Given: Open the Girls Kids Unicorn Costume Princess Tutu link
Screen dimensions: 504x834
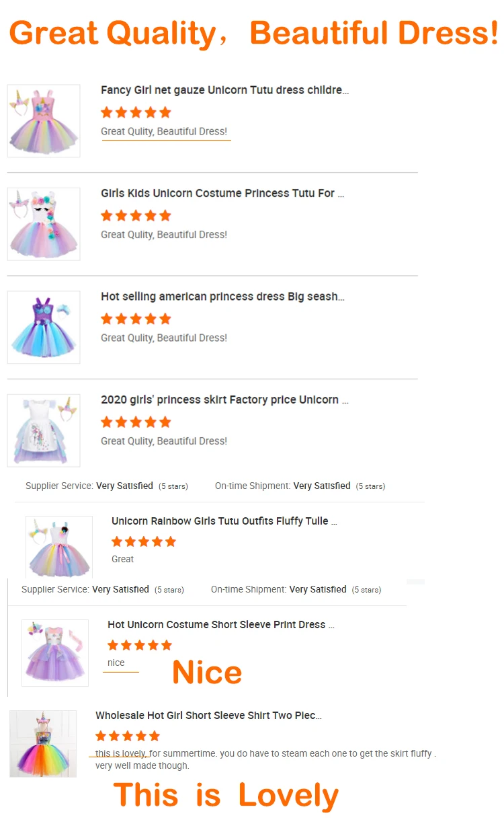Looking at the screenshot, I should [222, 194].
